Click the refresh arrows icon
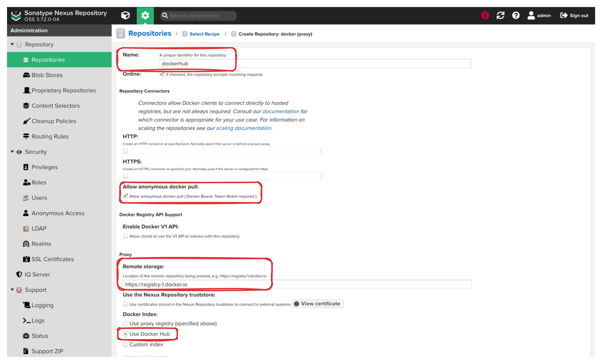This screenshot has width=602, height=364. [500, 16]
